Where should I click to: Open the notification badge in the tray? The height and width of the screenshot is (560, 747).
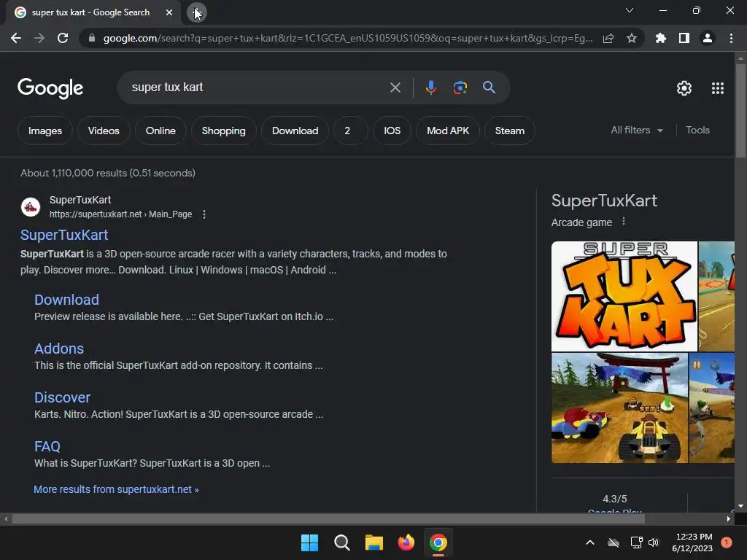(x=726, y=542)
